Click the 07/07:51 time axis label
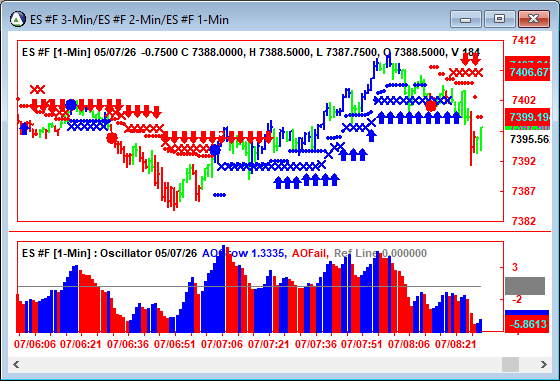This screenshot has width=560, height=381. [362, 344]
